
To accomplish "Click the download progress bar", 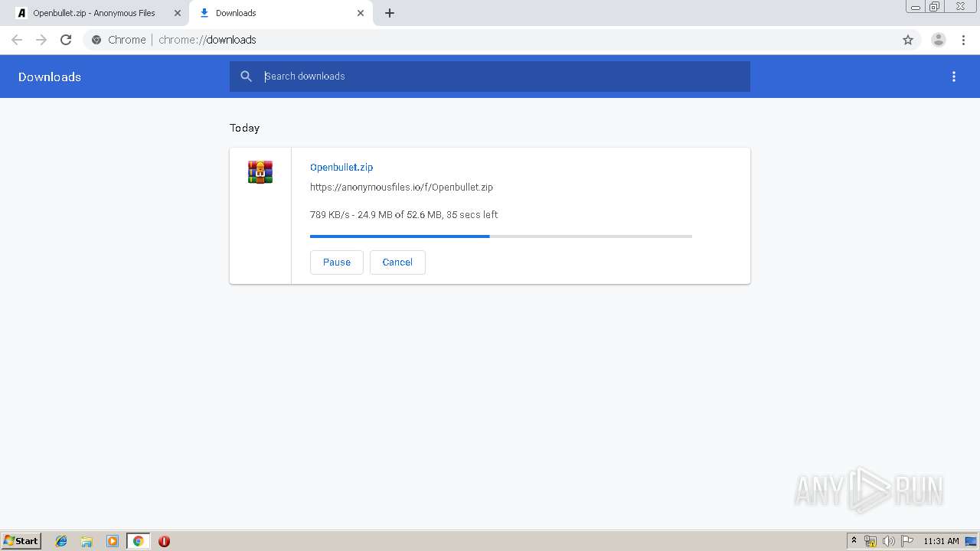I will tap(501, 236).
